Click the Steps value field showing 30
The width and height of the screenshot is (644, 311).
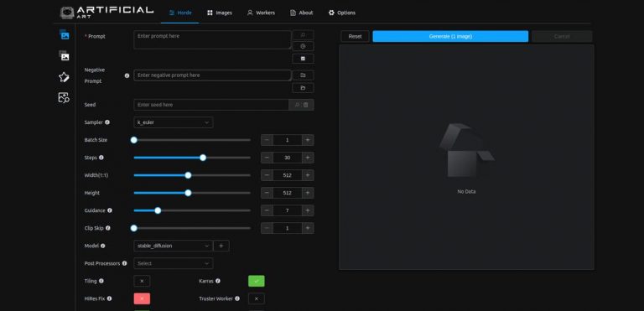point(288,158)
